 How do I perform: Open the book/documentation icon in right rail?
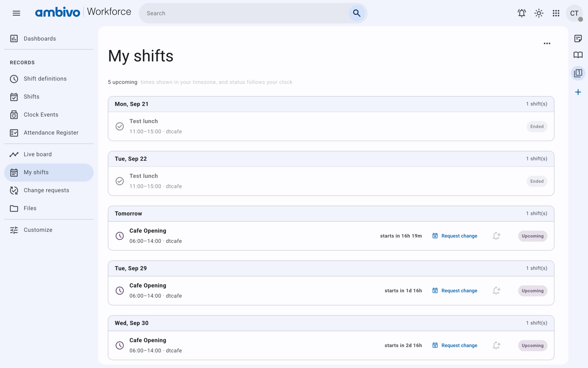[x=578, y=55]
